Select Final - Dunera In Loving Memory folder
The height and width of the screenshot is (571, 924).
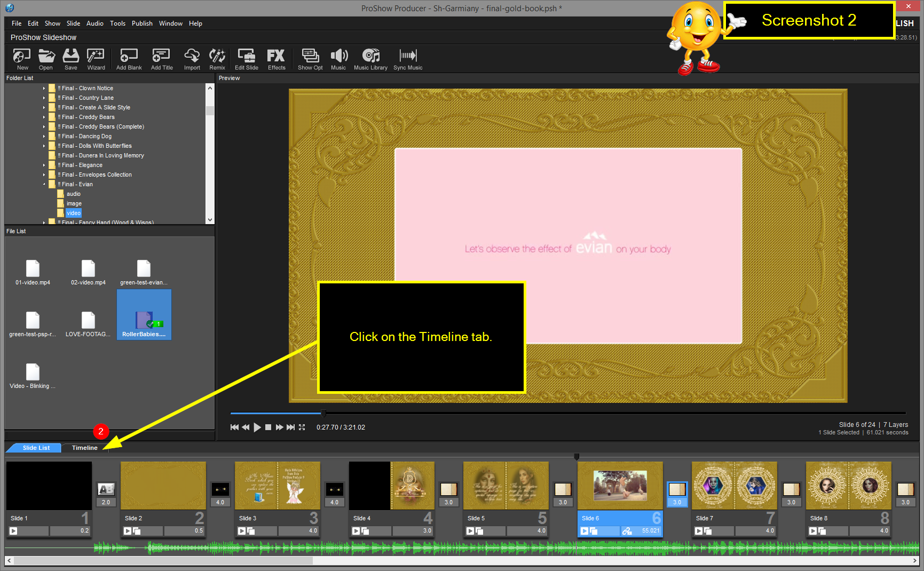pos(102,156)
